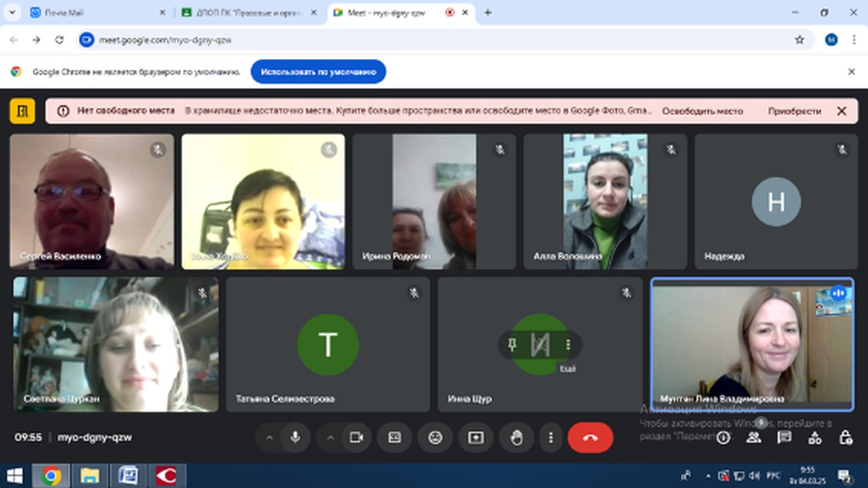Toggle the camera button in the call bar
Screen dimensions: 868x488
click(x=356, y=438)
